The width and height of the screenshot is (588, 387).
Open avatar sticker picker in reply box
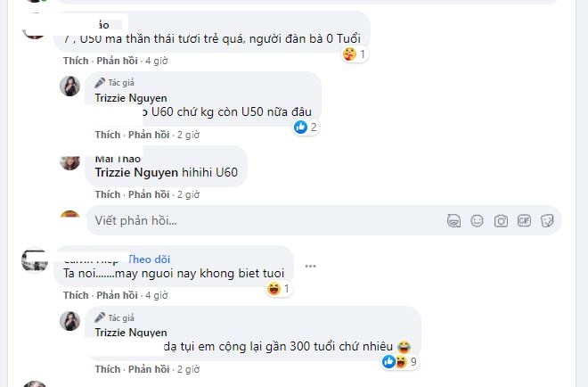click(x=453, y=221)
